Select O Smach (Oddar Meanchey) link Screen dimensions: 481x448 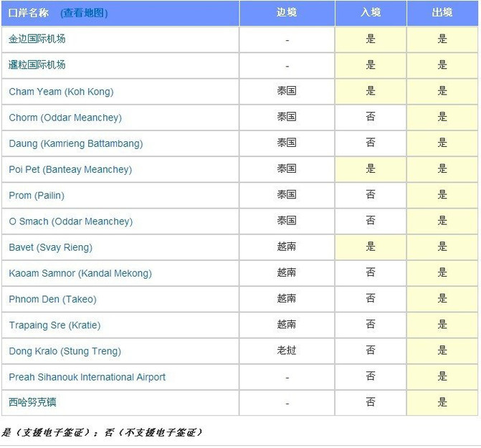(x=70, y=221)
